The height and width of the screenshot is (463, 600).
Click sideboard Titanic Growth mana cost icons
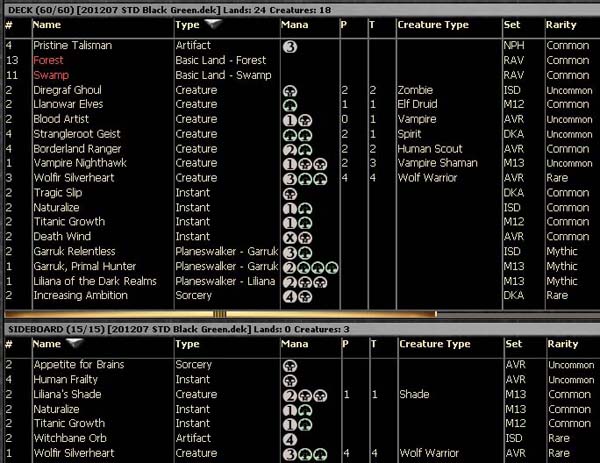pos(297,425)
